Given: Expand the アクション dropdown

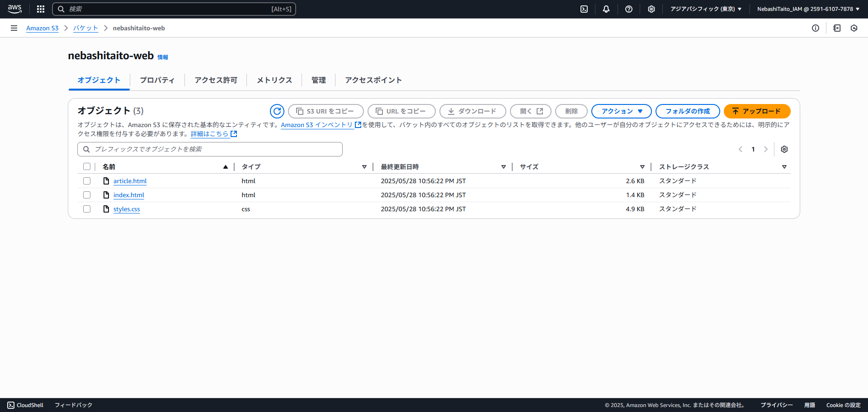Looking at the screenshot, I should coord(621,111).
